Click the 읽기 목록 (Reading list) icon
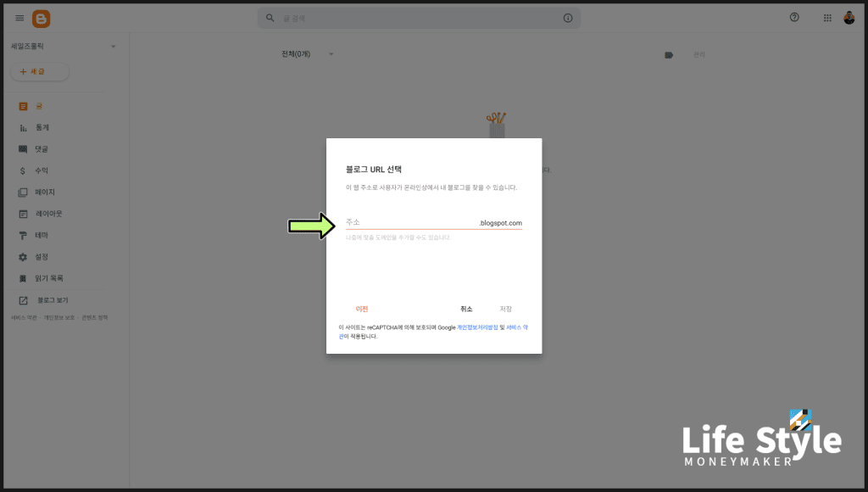868x492 pixels. coord(21,277)
